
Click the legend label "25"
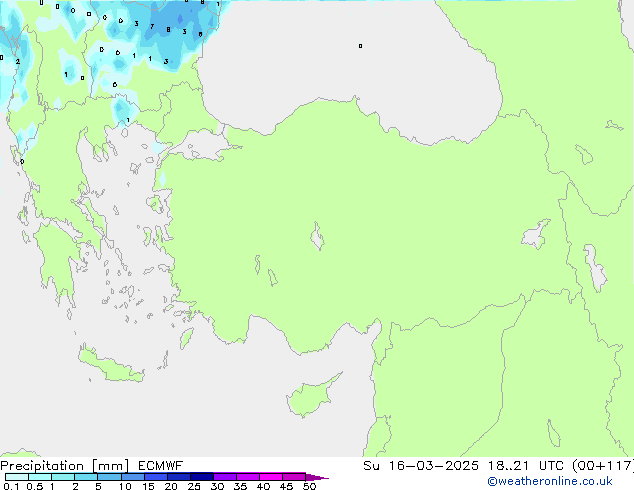click(194, 486)
